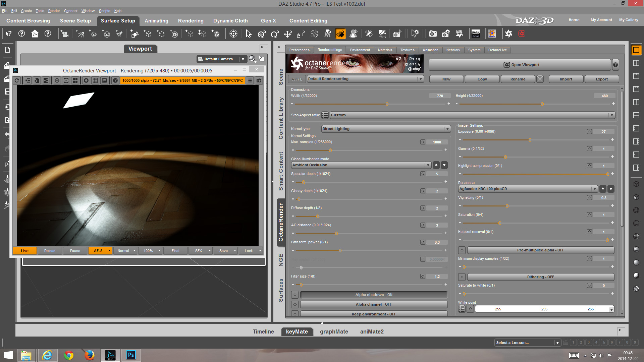Switch to the Materials tab

385,50
